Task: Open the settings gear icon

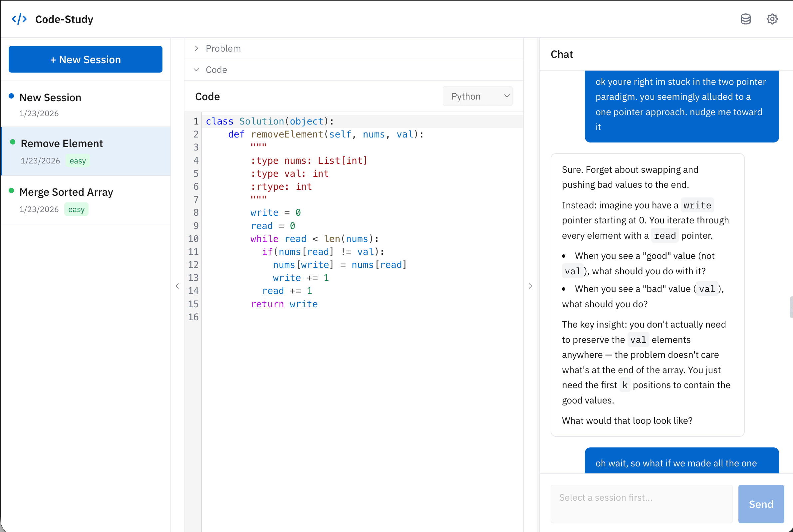Action: pos(772,19)
